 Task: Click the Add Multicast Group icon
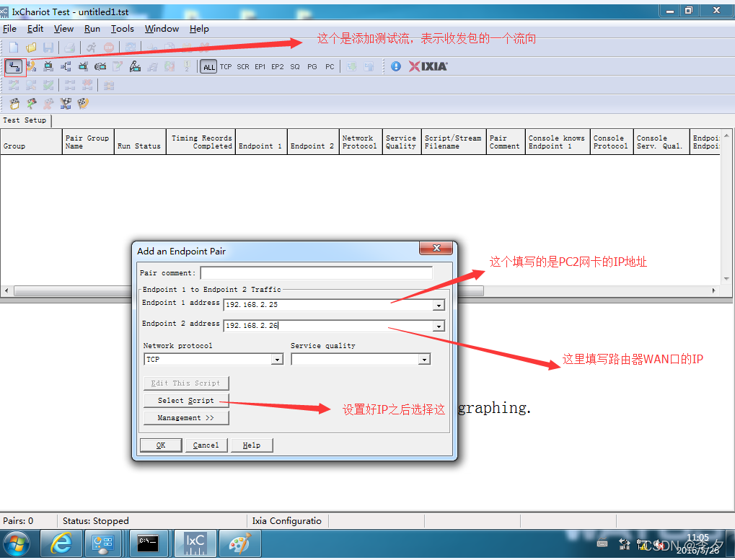(x=66, y=66)
